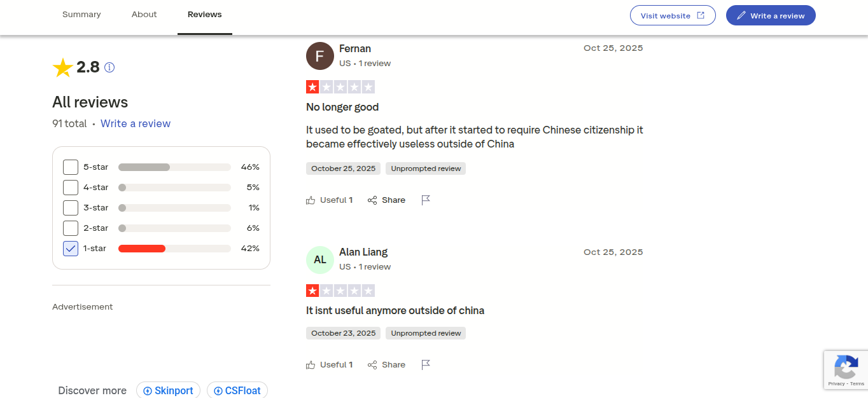Click the rating info icon beside 2.8
The width and height of the screenshot is (868, 398).
[x=109, y=67]
